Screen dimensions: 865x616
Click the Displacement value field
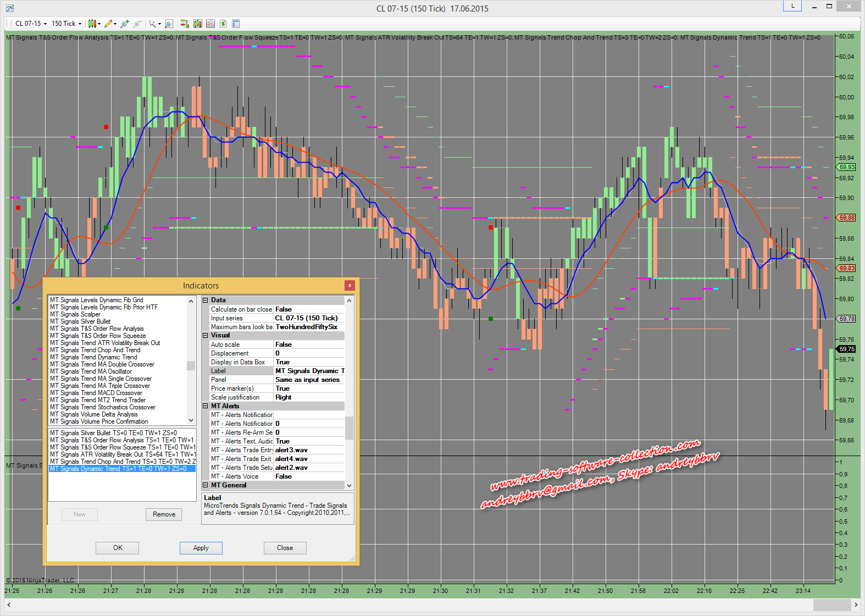(x=309, y=353)
